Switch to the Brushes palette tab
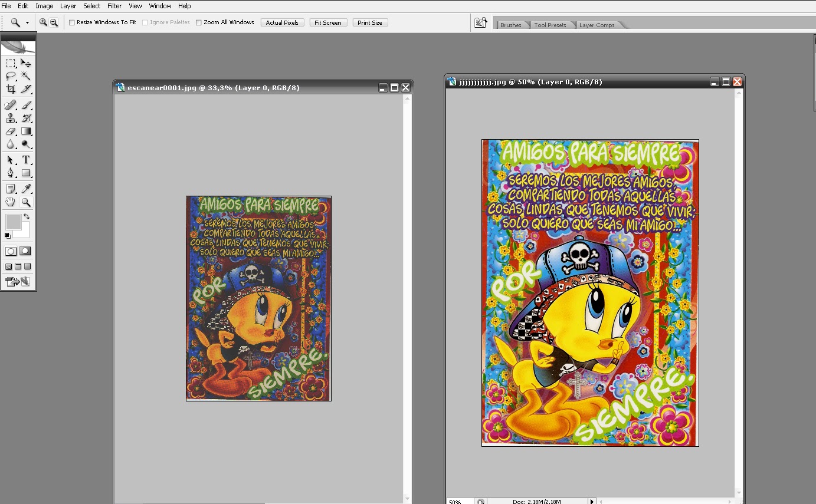 point(510,25)
